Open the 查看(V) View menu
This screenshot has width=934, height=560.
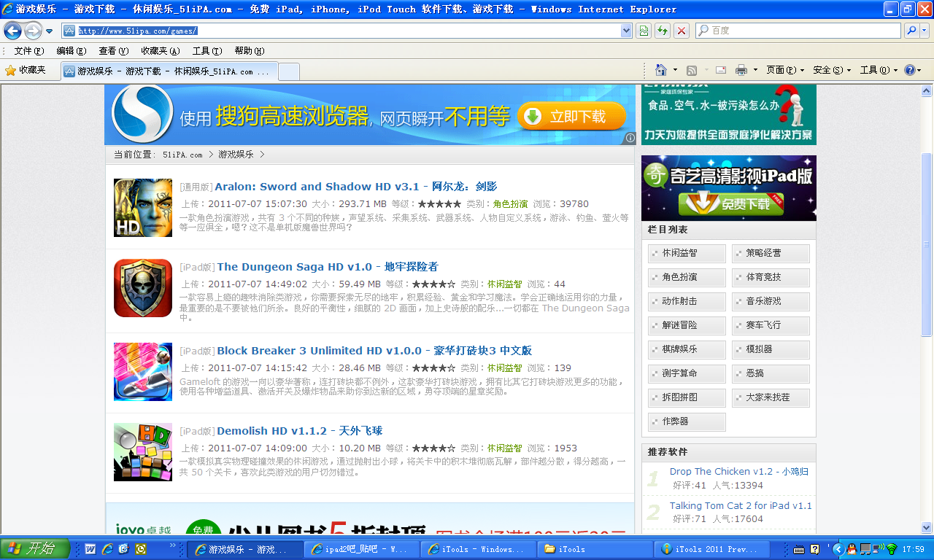113,51
